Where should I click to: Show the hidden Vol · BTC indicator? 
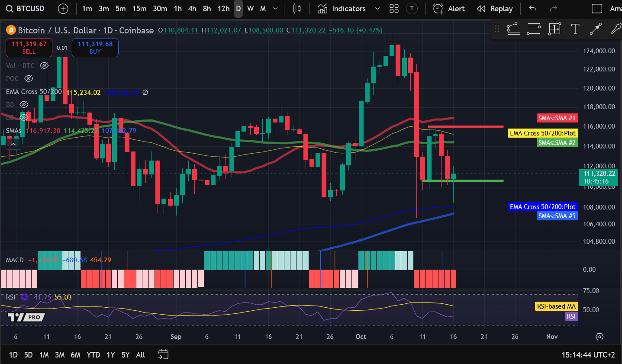(44, 66)
